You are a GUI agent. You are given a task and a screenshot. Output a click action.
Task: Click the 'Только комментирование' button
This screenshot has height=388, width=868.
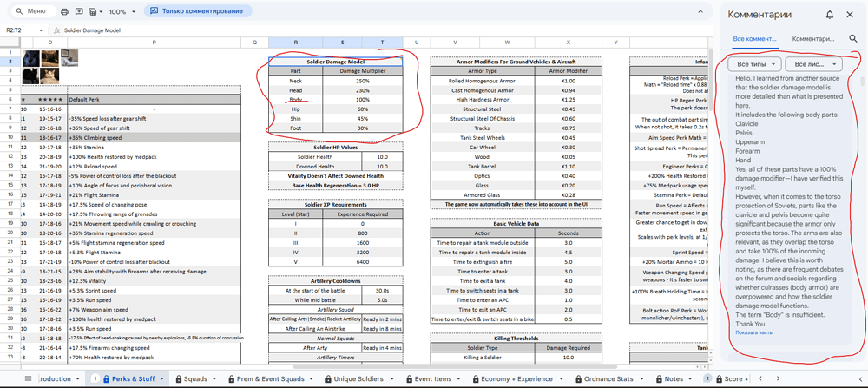click(198, 11)
